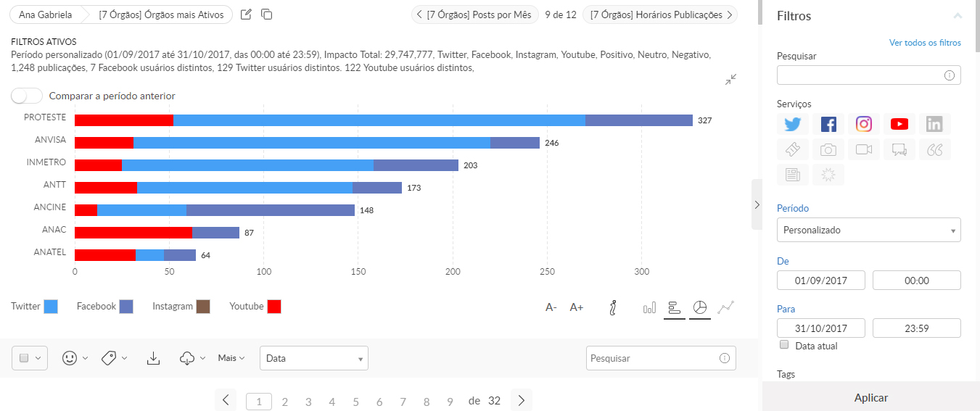Click the De start date field
The width and height of the screenshot is (980, 411).
tap(820, 281)
